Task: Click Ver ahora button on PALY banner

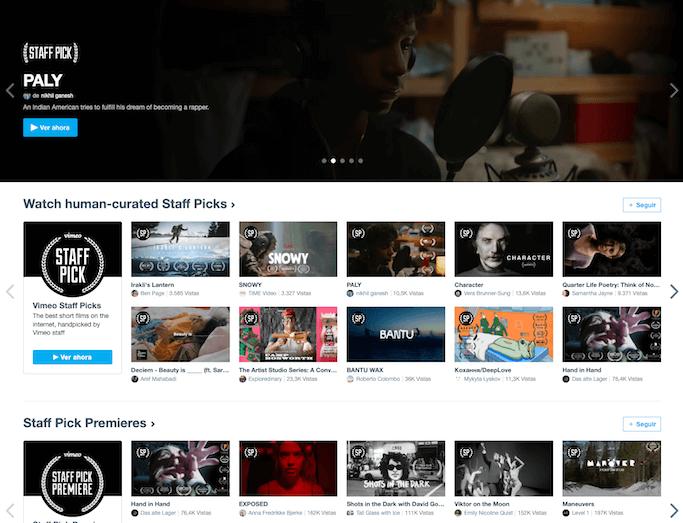Action: 50,128
